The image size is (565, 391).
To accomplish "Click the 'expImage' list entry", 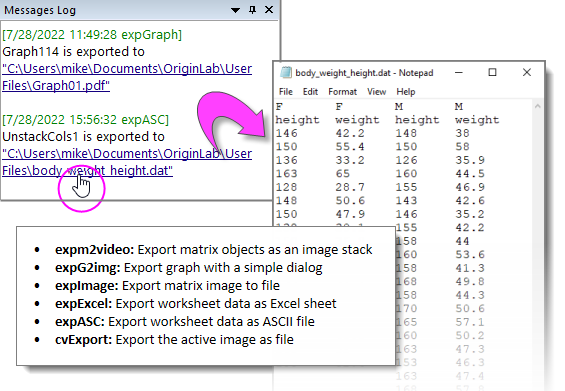I will click(x=167, y=286).
